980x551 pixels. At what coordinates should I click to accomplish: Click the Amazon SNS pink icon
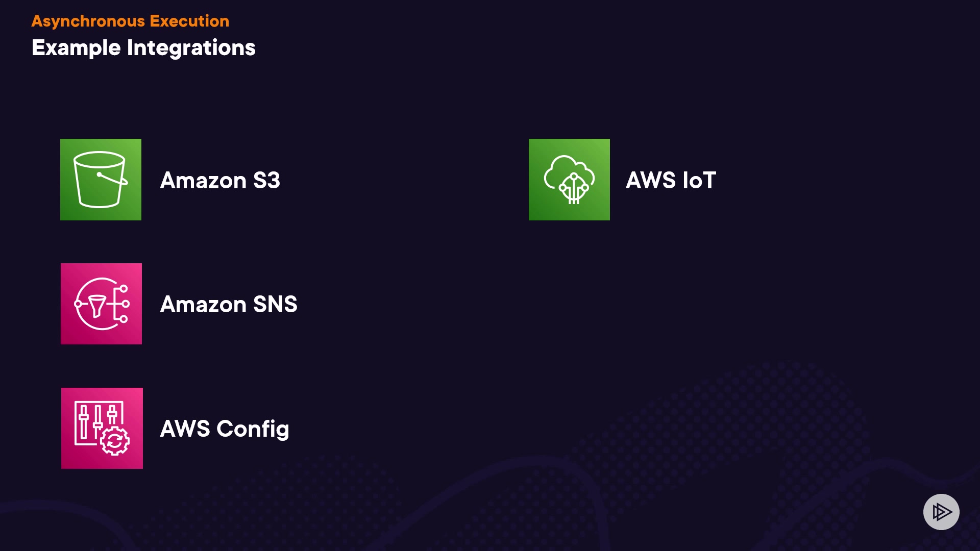101,304
